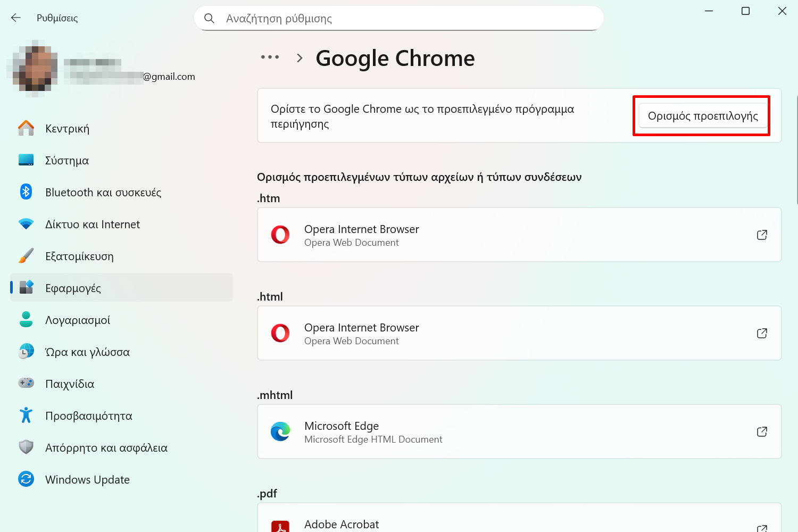
Task: Focus the Αναζήτηση ρύθμισης search field
Action: tap(399, 19)
